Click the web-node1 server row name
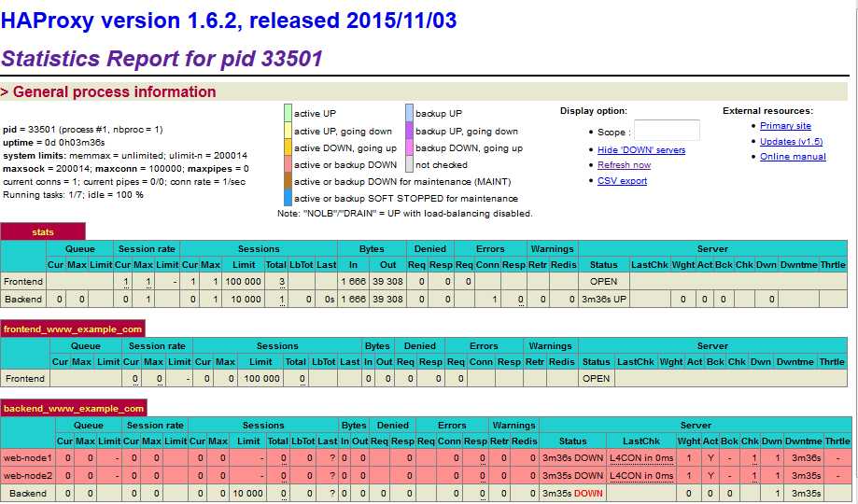The width and height of the screenshot is (858, 504). coord(27,458)
